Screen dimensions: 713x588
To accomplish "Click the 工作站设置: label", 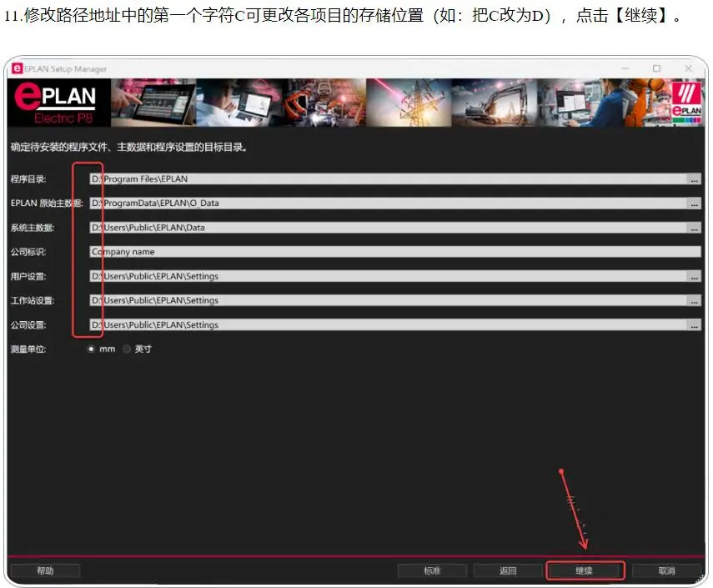I will coord(33,300).
